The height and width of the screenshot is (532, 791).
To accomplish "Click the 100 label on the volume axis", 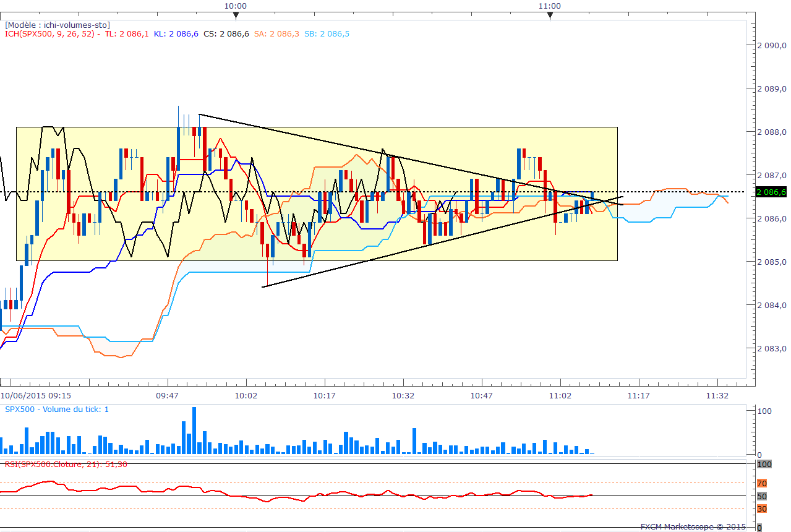I will point(764,411).
